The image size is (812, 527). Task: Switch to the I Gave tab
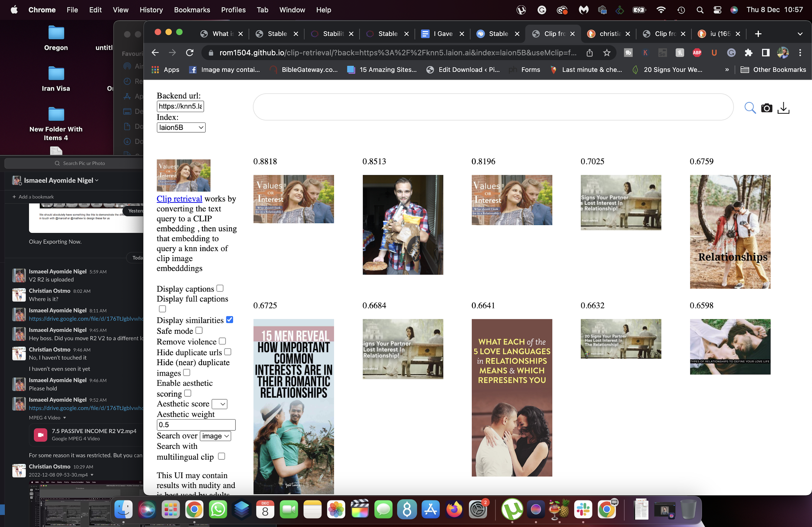pyautogui.click(x=443, y=34)
